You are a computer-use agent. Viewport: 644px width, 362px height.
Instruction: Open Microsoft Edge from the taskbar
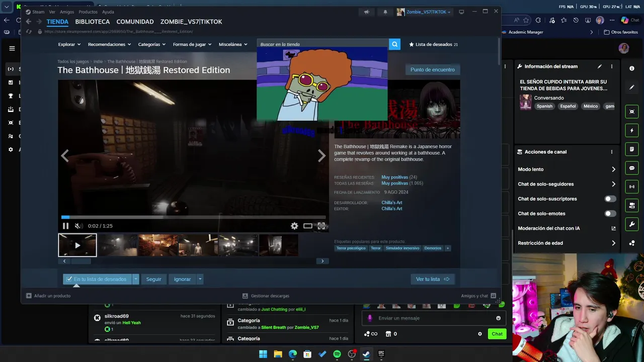(293, 354)
